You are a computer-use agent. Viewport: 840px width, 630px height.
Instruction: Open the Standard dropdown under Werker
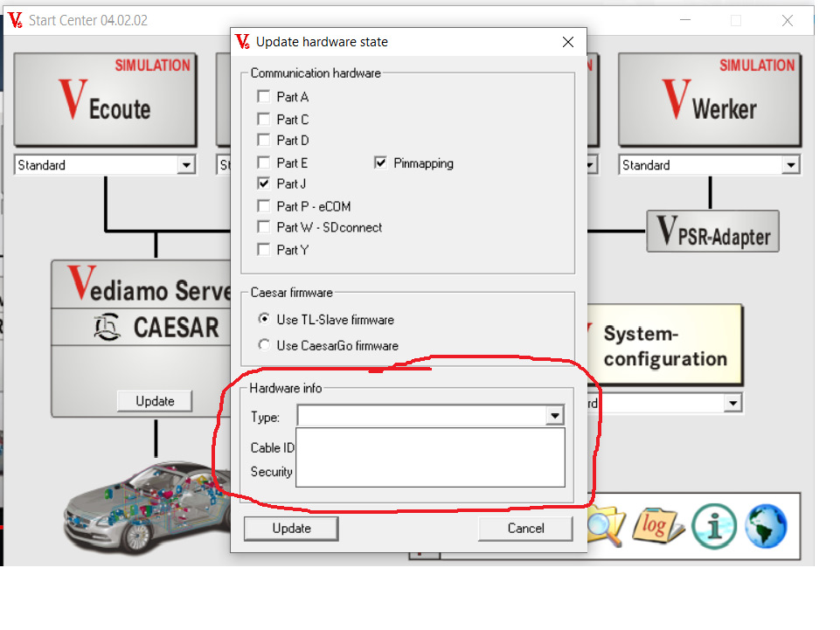pos(790,165)
